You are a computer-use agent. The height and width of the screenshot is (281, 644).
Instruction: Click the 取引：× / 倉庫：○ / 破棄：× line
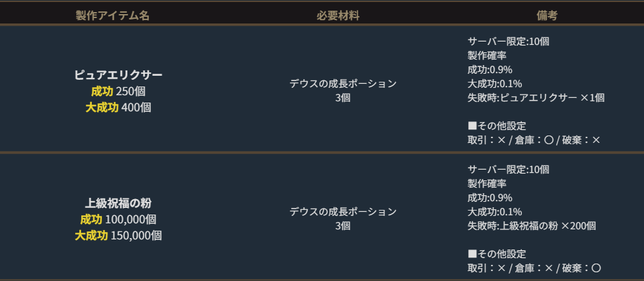point(534,139)
